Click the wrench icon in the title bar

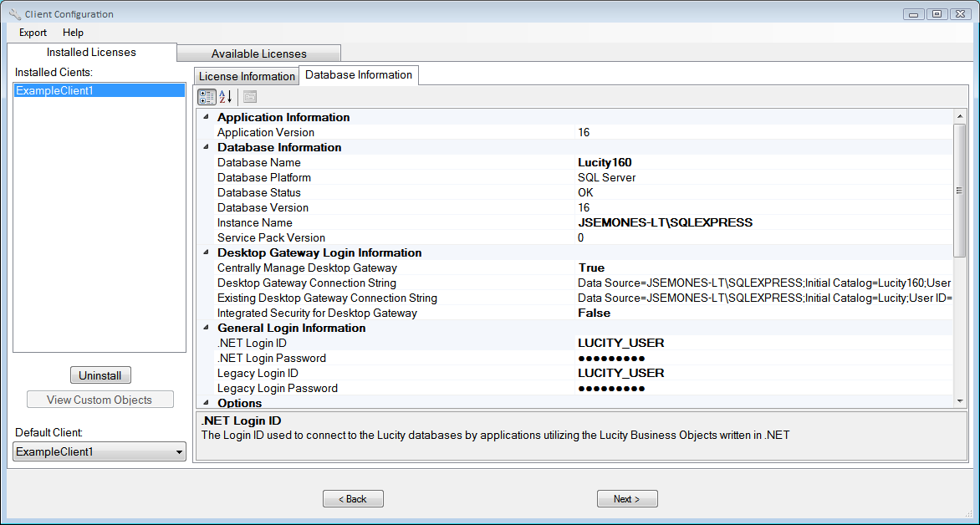[x=13, y=13]
